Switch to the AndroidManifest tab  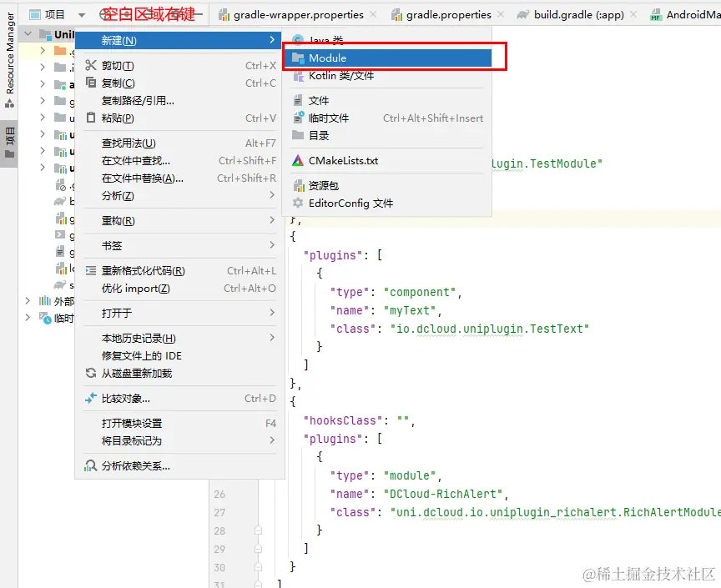coord(685,15)
